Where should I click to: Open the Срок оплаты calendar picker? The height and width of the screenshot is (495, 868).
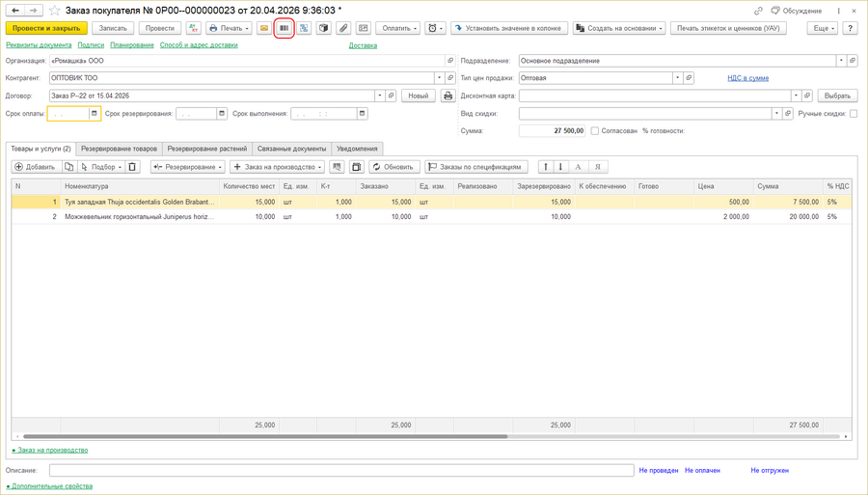coord(95,114)
